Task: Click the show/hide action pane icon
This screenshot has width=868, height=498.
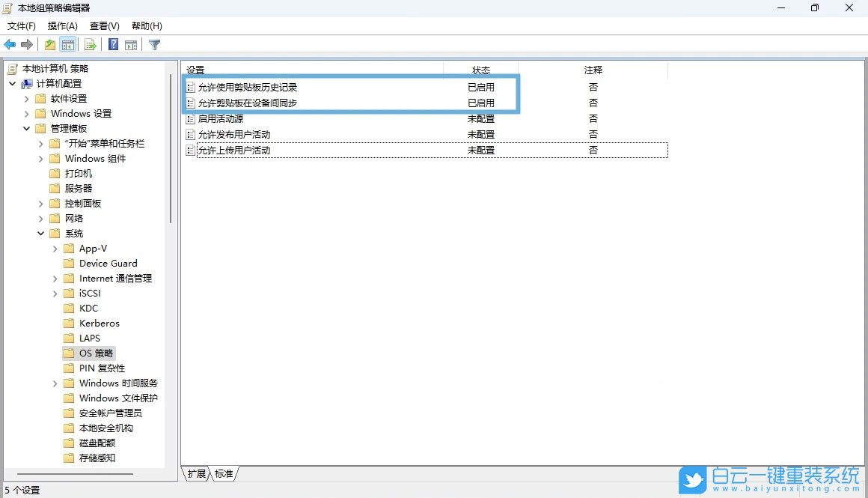Action: (132, 44)
